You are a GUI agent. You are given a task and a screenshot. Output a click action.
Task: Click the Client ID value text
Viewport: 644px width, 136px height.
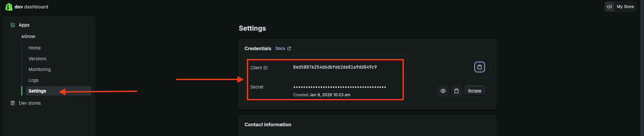pos(335,67)
